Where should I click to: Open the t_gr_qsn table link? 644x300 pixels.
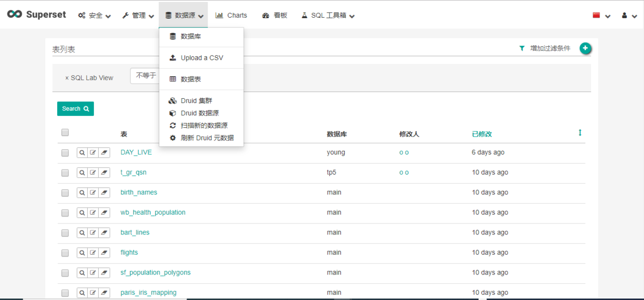coord(133,173)
